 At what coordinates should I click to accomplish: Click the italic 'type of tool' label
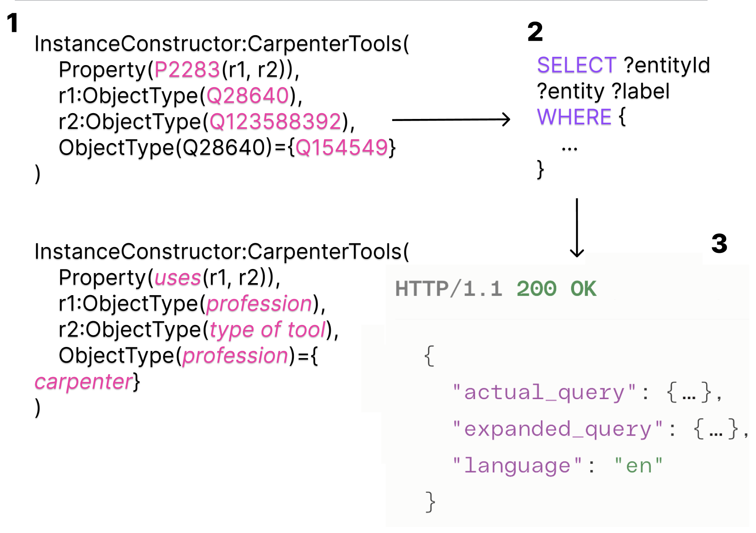click(x=268, y=330)
